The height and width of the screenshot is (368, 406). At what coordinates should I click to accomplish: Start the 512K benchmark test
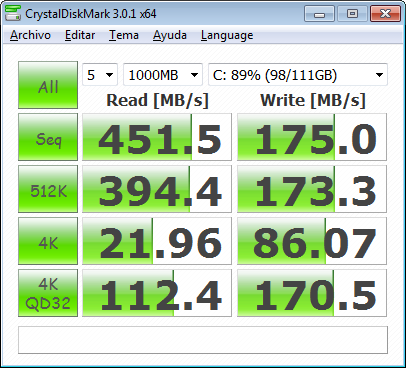pos(48,189)
